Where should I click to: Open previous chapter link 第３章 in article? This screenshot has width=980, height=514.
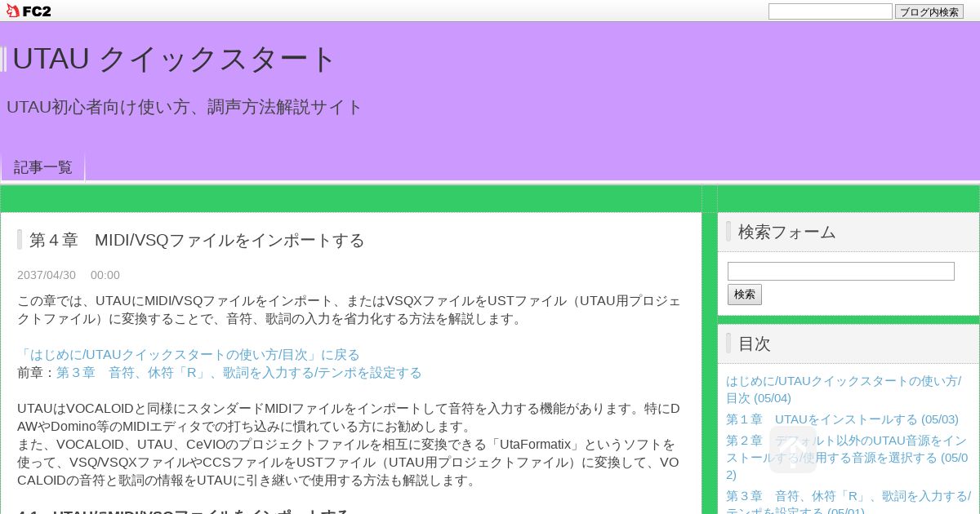[x=239, y=373]
